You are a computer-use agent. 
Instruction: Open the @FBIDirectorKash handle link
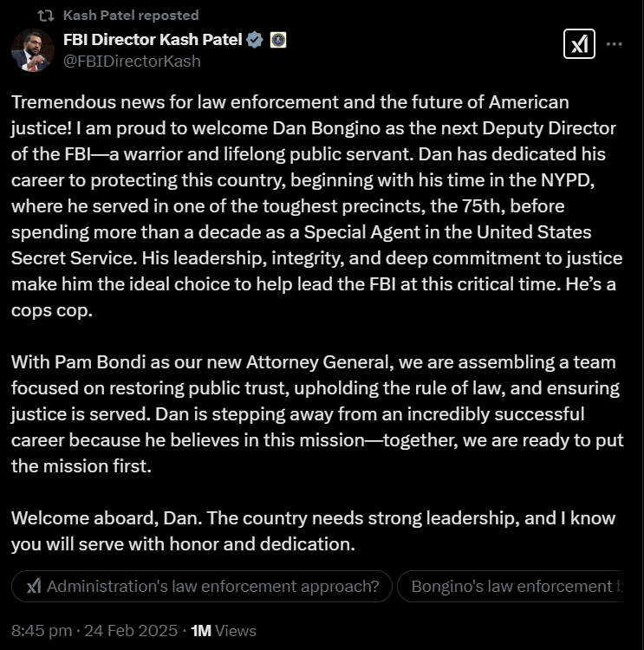132,62
